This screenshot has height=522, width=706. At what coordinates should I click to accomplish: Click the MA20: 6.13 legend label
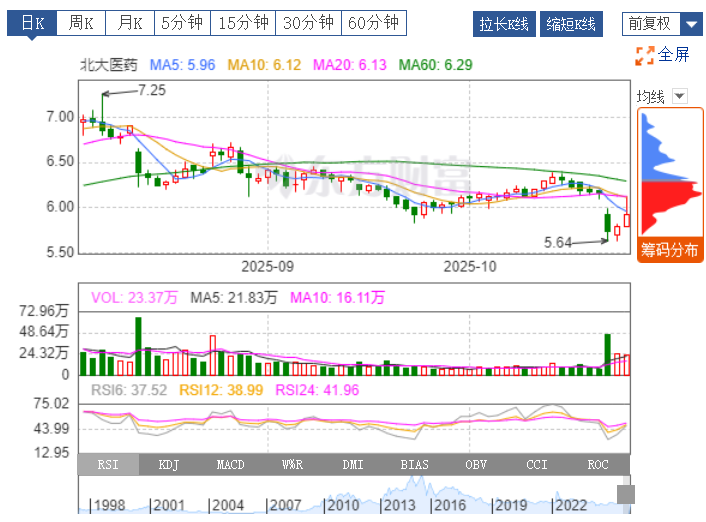[x=350, y=65]
